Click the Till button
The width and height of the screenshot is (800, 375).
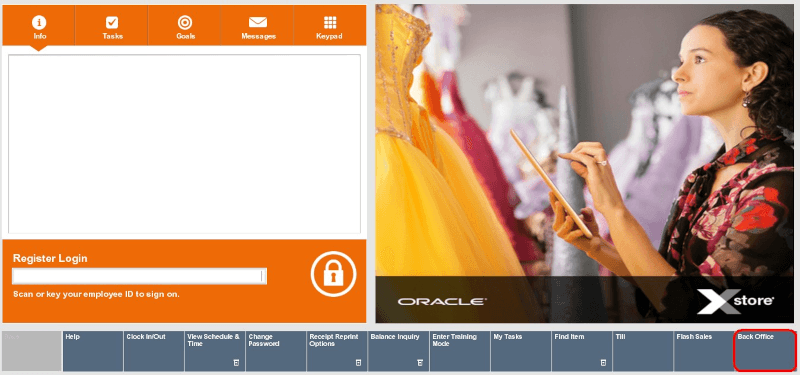coord(643,351)
